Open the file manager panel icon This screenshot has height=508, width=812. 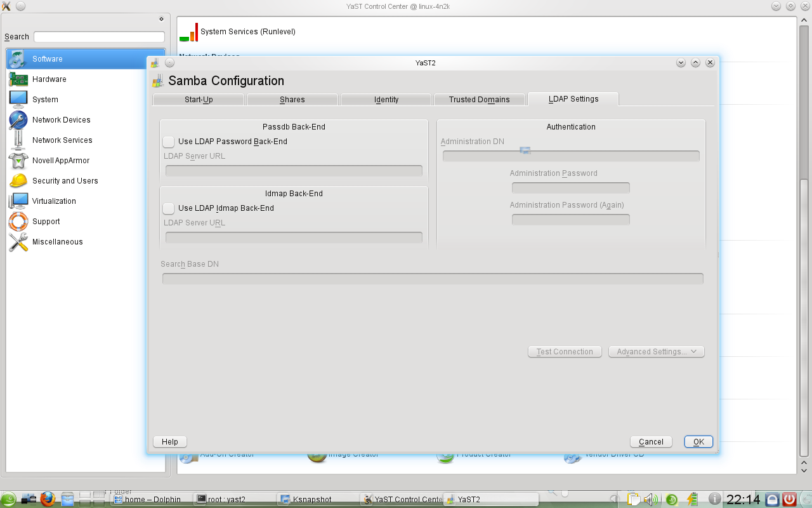point(67,499)
